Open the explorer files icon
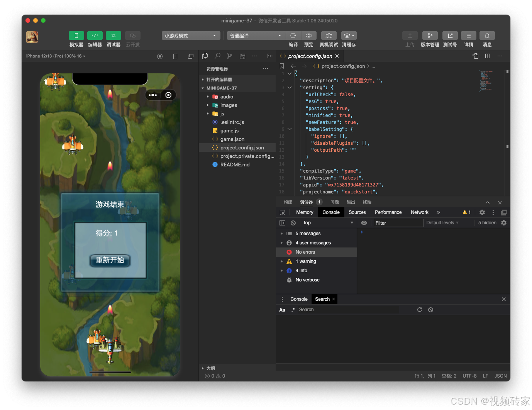532x410 pixels. click(205, 56)
